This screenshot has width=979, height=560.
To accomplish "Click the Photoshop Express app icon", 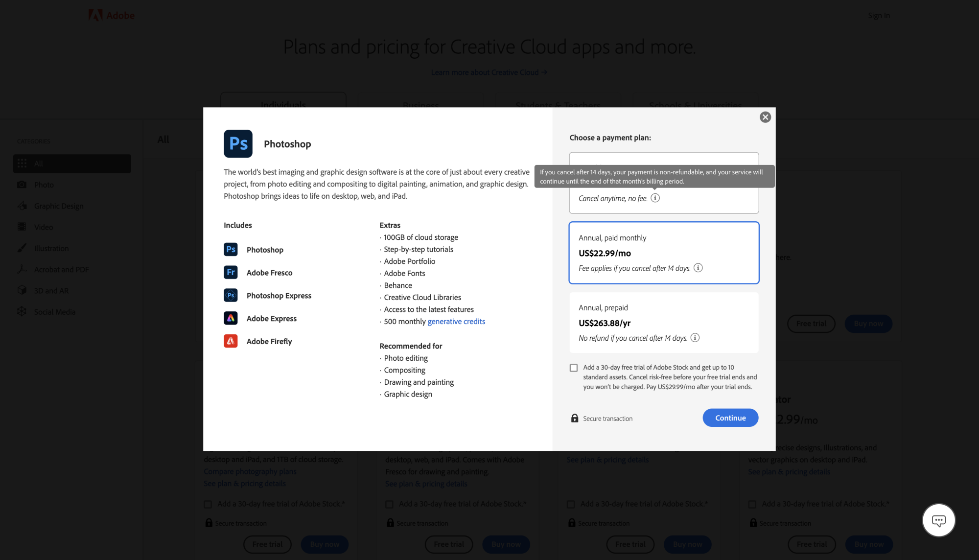I will tap(231, 295).
